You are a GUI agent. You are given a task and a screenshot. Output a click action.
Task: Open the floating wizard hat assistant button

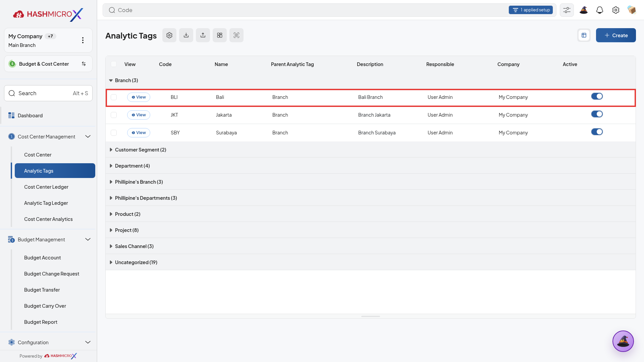623,341
